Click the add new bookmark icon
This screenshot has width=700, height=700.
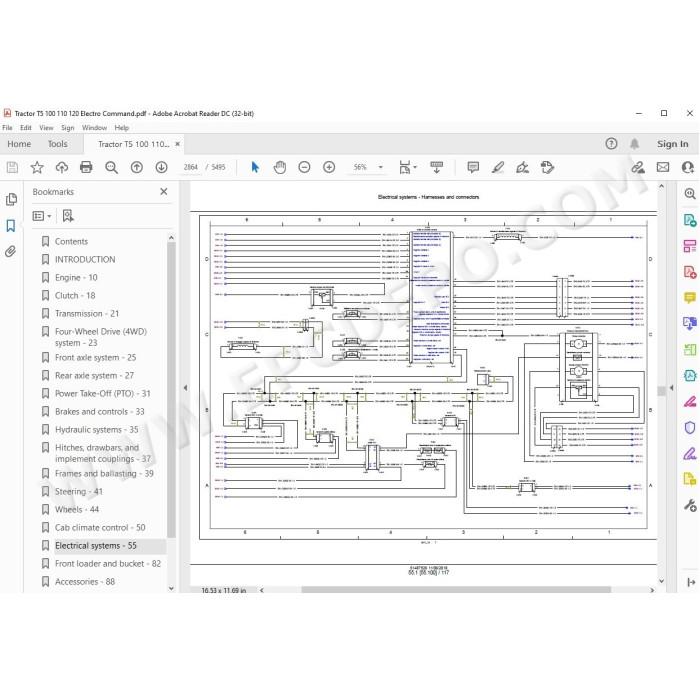[x=68, y=216]
